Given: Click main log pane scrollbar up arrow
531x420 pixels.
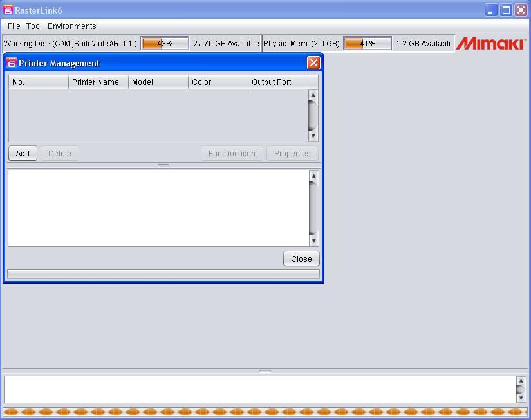Looking at the screenshot, I should (521, 381).
